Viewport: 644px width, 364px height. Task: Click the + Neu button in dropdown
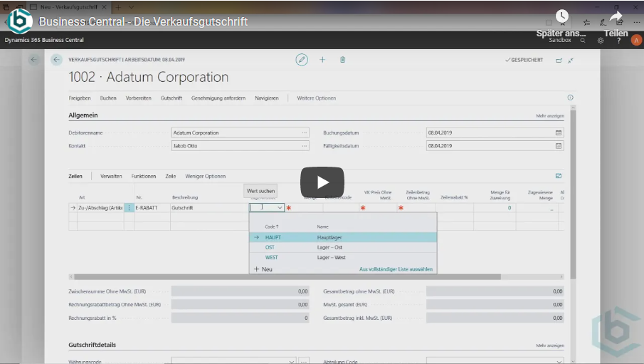click(x=263, y=269)
